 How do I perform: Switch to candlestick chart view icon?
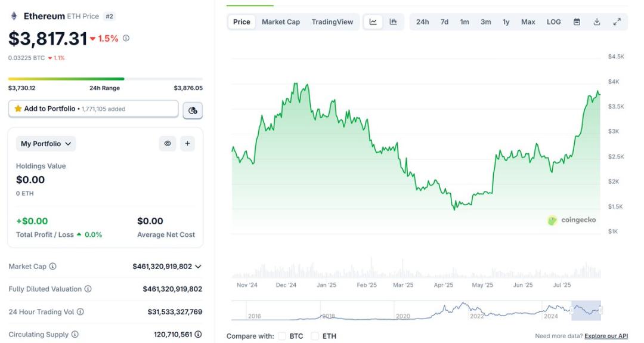pyautogui.click(x=393, y=22)
